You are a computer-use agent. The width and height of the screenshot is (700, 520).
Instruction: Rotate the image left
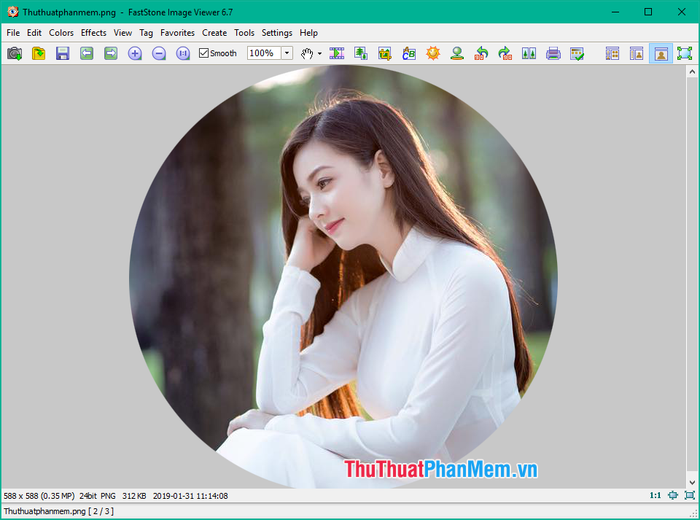[481, 54]
